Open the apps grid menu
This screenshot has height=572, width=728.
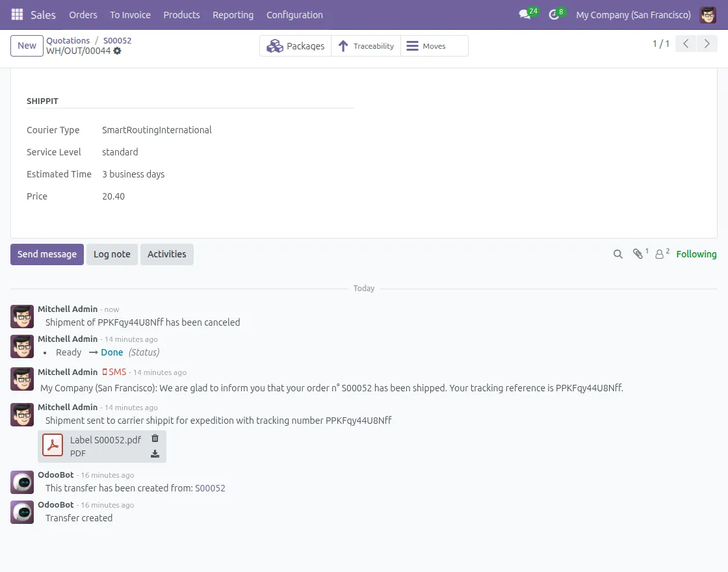click(x=16, y=14)
